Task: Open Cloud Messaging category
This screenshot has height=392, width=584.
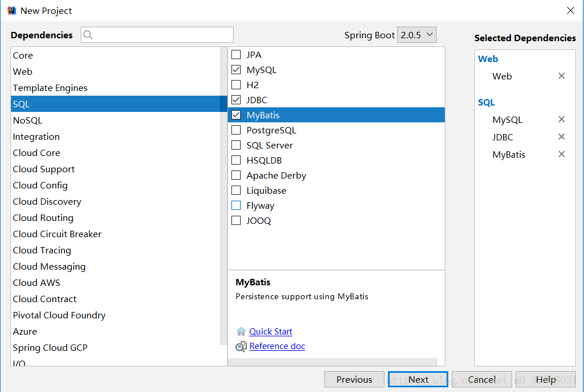Action: click(115, 267)
